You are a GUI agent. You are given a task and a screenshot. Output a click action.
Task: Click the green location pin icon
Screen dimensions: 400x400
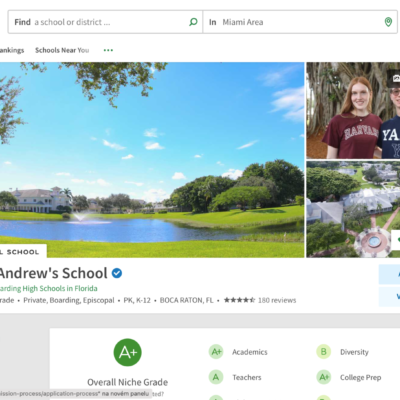(388, 22)
